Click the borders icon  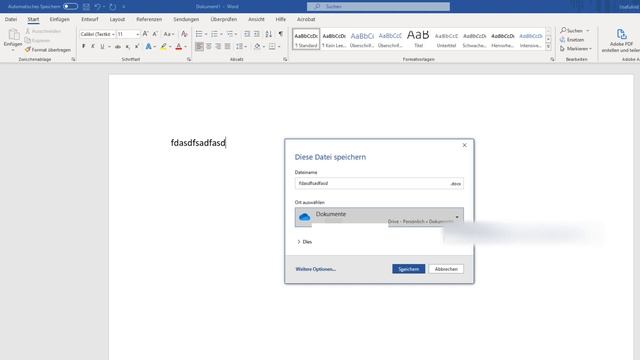pyautogui.click(x=272, y=47)
